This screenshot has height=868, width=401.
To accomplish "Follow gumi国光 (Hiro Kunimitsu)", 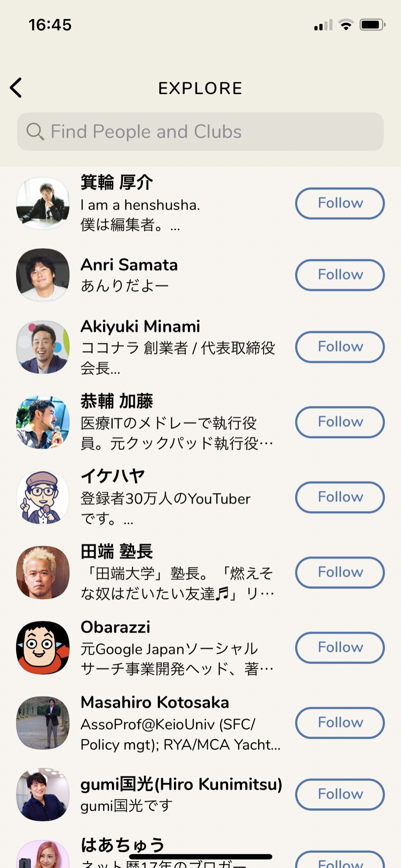I will click(x=340, y=794).
